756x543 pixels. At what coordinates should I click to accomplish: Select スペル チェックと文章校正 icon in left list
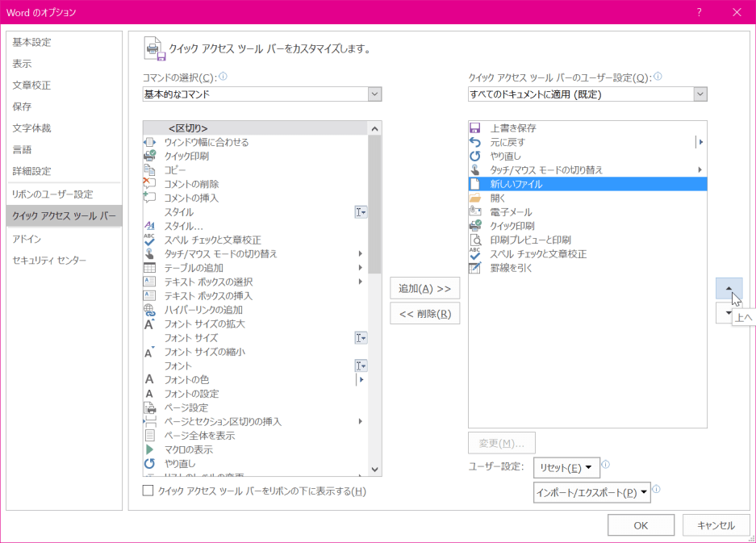coord(150,240)
